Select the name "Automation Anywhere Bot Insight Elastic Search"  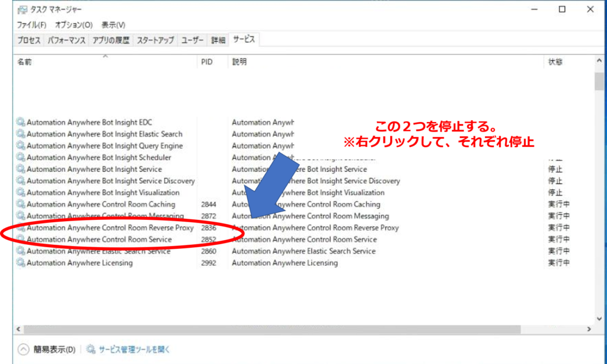[104, 134]
